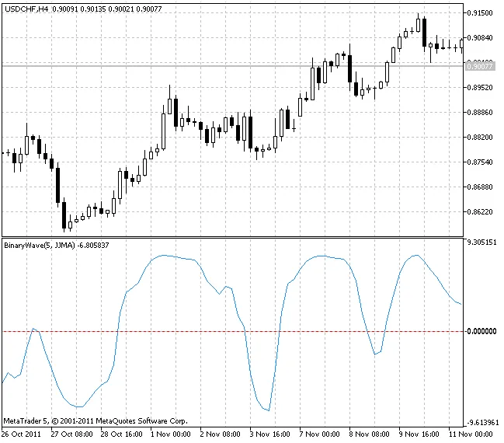Select the 7 Nov 00:00 time label
Image resolution: width=504 pixels, height=443 pixels.
click(x=318, y=433)
